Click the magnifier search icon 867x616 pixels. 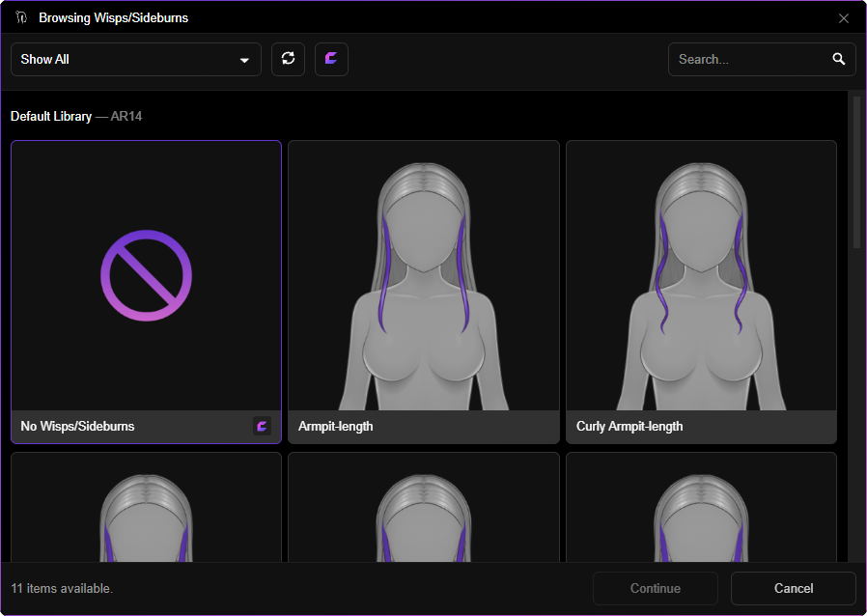838,59
